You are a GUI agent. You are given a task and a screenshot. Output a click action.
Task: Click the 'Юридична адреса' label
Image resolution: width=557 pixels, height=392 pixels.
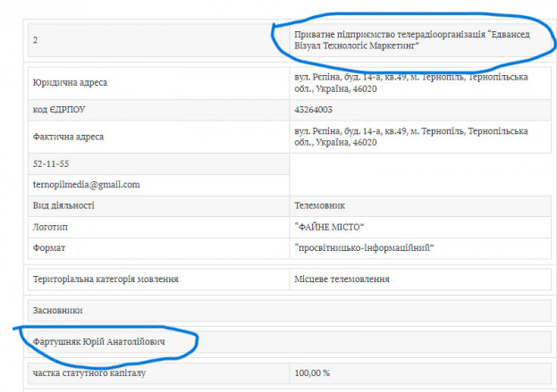(x=70, y=83)
